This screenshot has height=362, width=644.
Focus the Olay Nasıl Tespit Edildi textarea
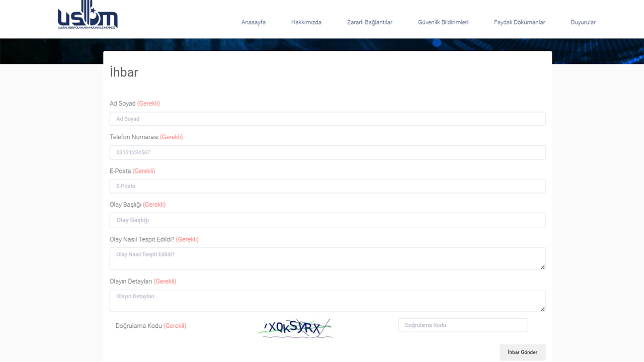(x=327, y=258)
